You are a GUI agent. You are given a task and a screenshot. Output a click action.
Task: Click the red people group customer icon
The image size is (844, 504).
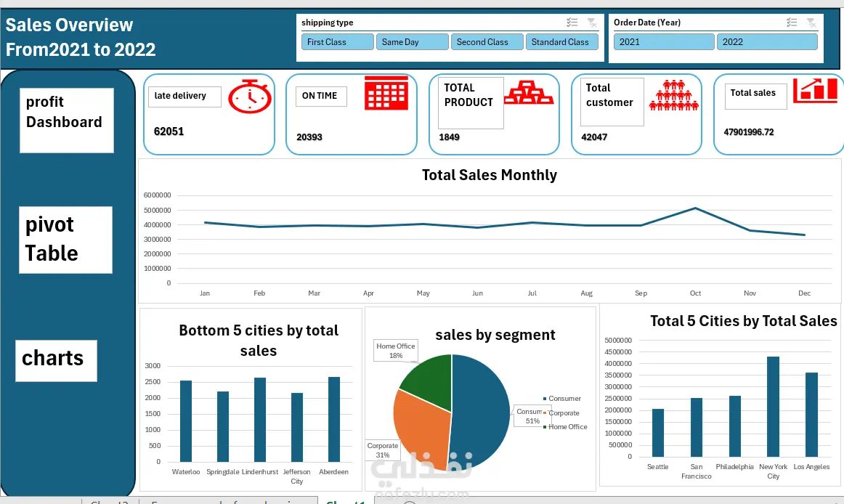click(673, 95)
